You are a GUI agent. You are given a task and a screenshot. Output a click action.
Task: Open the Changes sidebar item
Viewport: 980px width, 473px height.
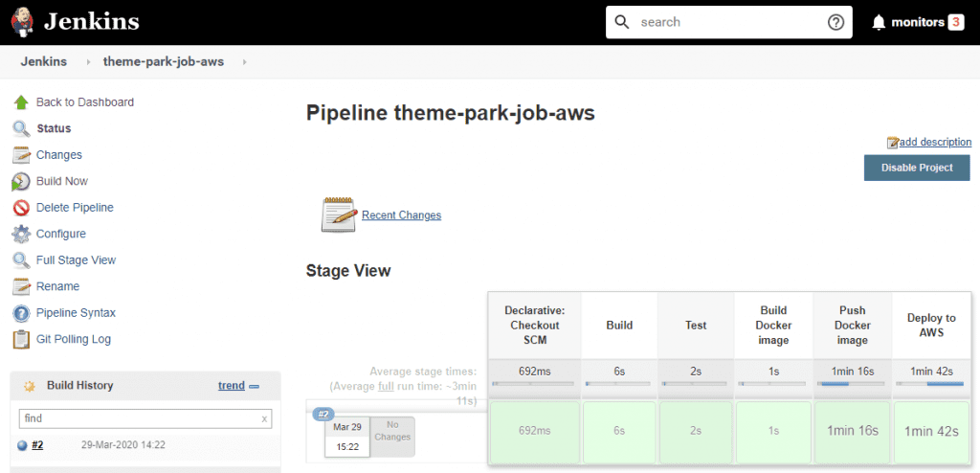pos(58,155)
